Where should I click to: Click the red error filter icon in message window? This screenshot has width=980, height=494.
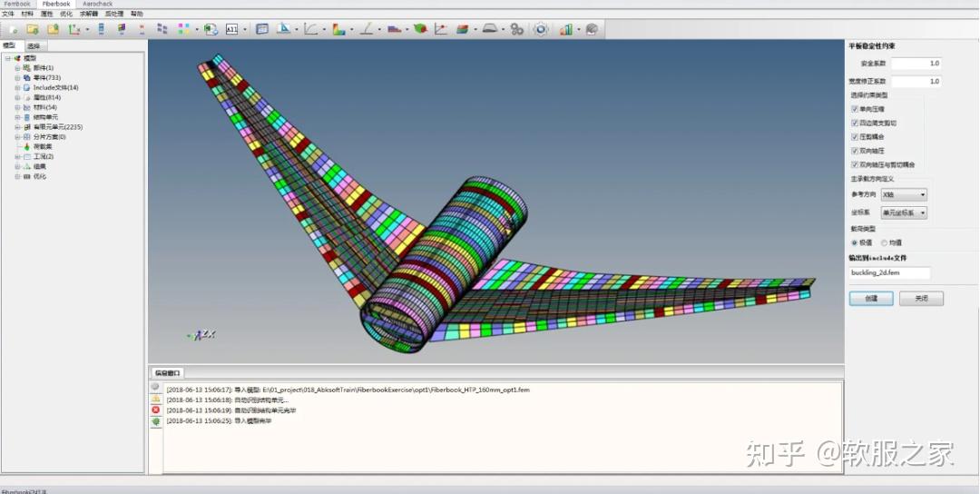156,410
